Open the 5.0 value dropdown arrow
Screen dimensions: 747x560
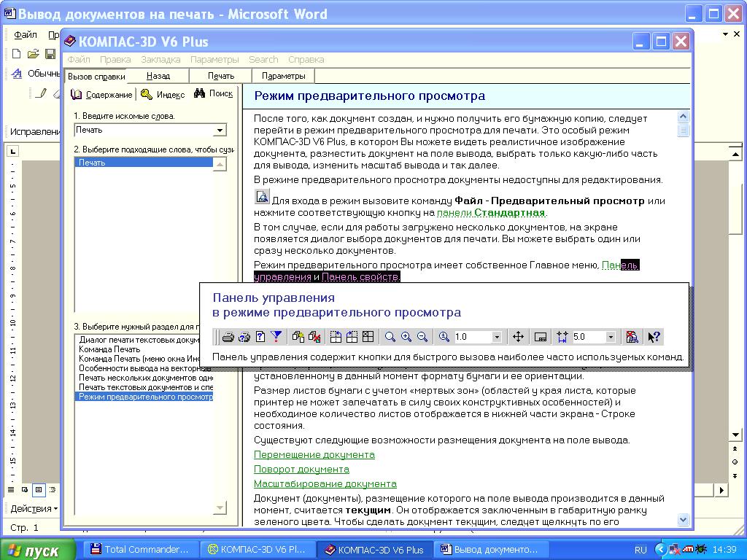point(611,337)
